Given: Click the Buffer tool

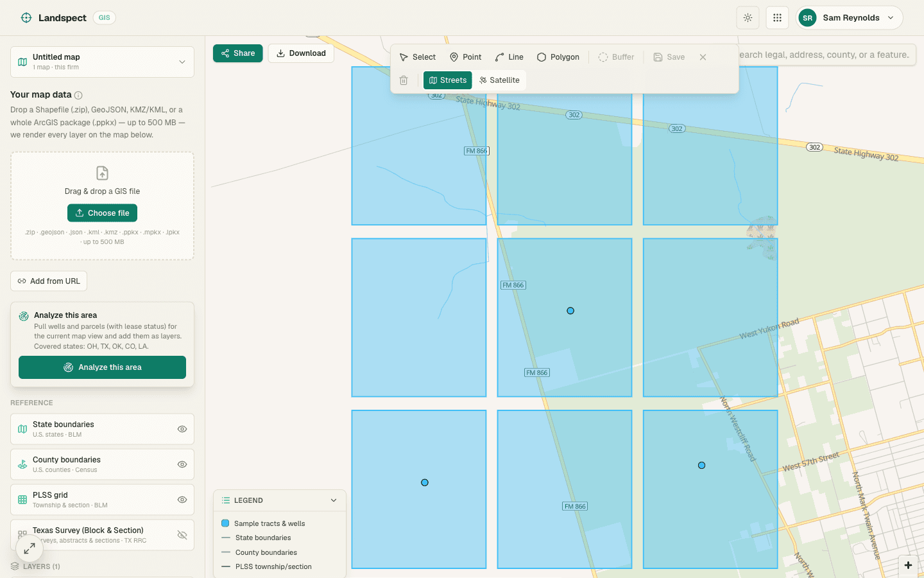Looking at the screenshot, I should click(617, 57).
